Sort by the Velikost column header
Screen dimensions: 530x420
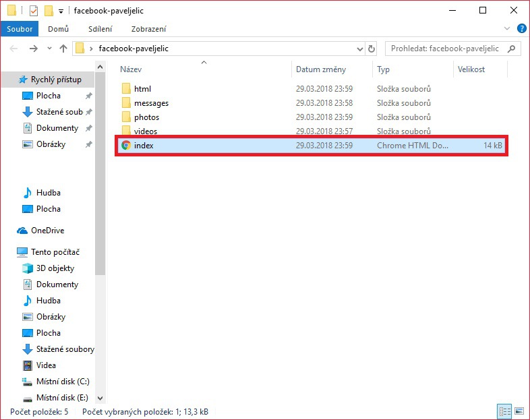(471, 69)
